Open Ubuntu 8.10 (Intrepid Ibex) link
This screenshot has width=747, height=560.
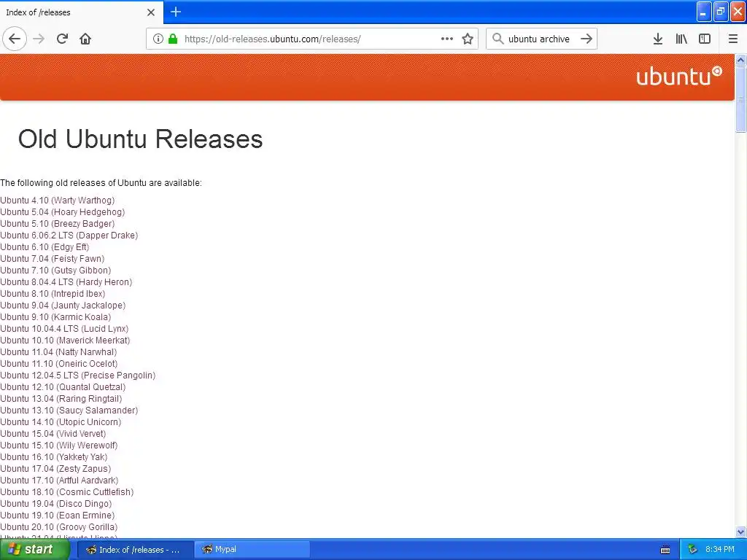53,294
